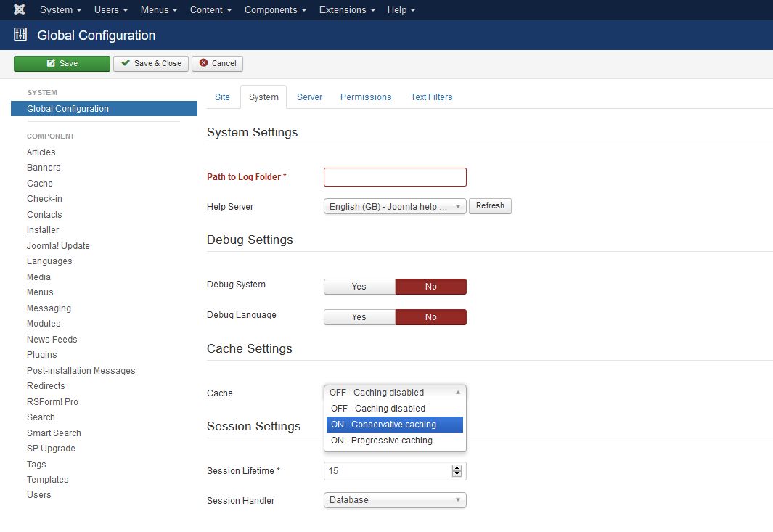Screen dimensions: 773x532
Task: Enable Debug Language by clicking Yes
Action: click(x=359, y=316)
